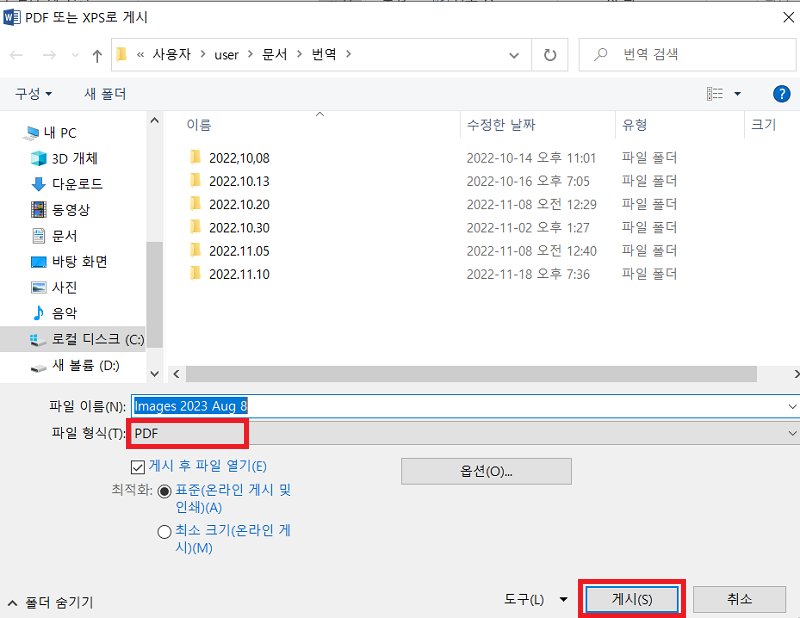Image resolution: width=800 pixels, height=618 pixels.
Task: Click the folder icon of 2022.11.10
Action: [195, 274]
